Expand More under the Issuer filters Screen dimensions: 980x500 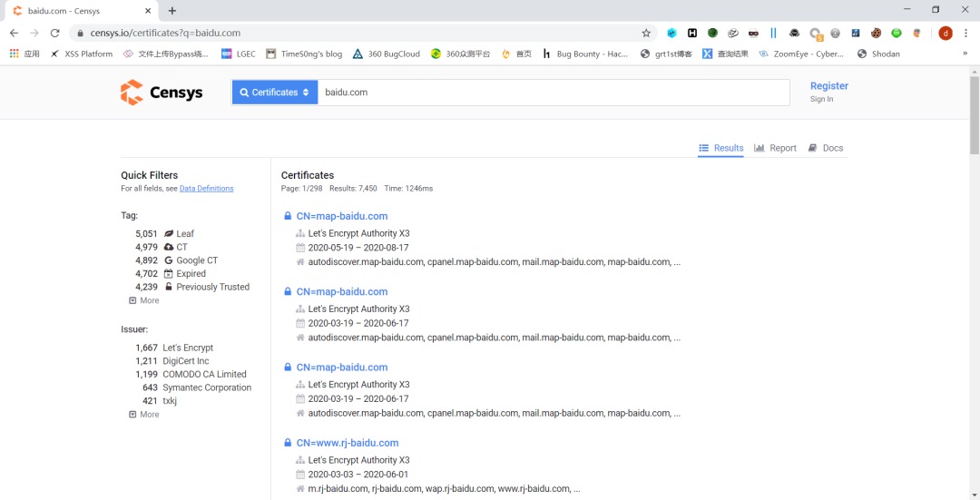coord(144,415)
